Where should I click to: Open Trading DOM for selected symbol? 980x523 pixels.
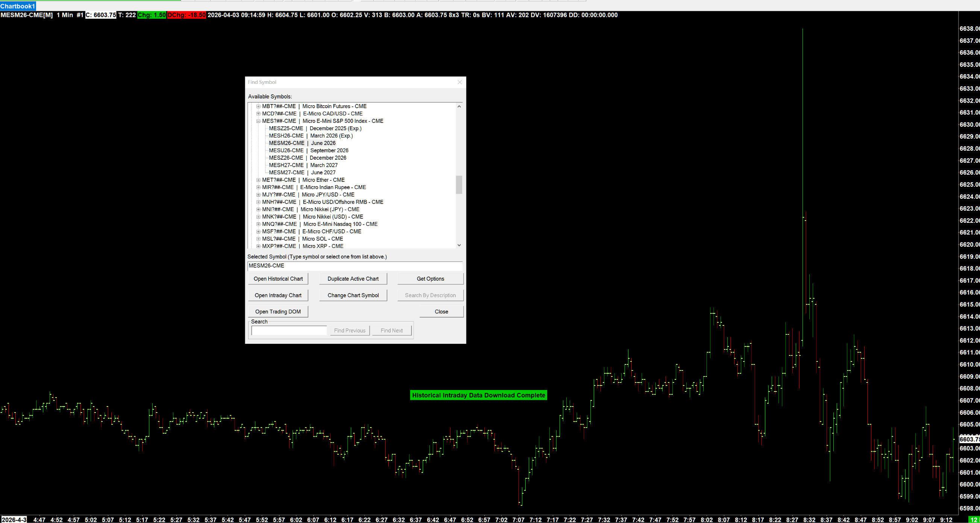pos(278,312)
